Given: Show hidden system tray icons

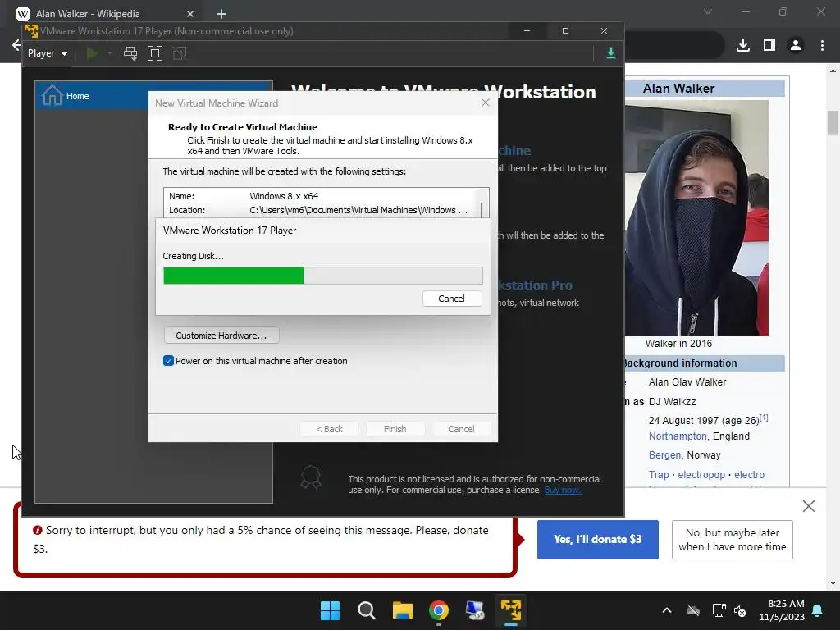Looking at the screenshot, I should point(667,610).
